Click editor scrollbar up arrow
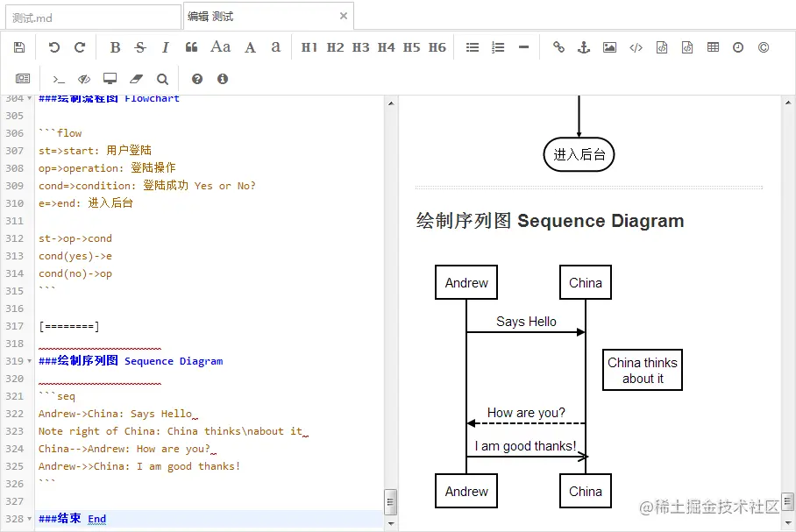The image size is (796, 532). tap(391, 103)
